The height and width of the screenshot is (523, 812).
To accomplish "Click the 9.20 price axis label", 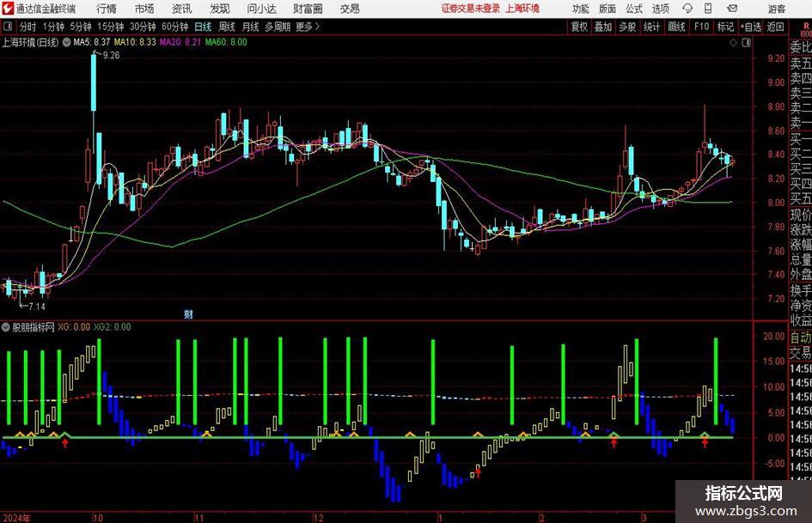I will tap(776, 58).
